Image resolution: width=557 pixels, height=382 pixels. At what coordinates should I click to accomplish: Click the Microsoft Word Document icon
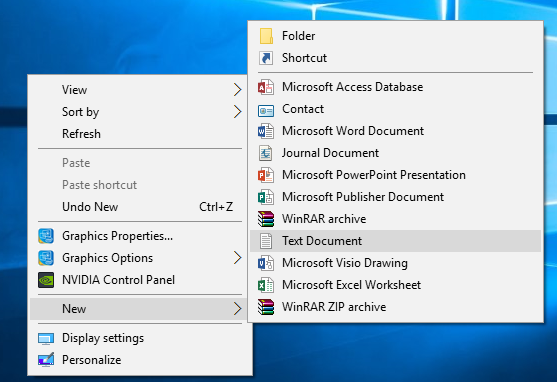tap(266, 131)
